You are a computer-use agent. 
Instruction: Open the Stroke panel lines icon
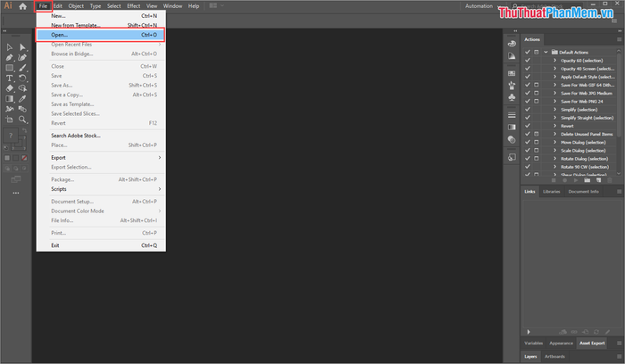point(512,115)
